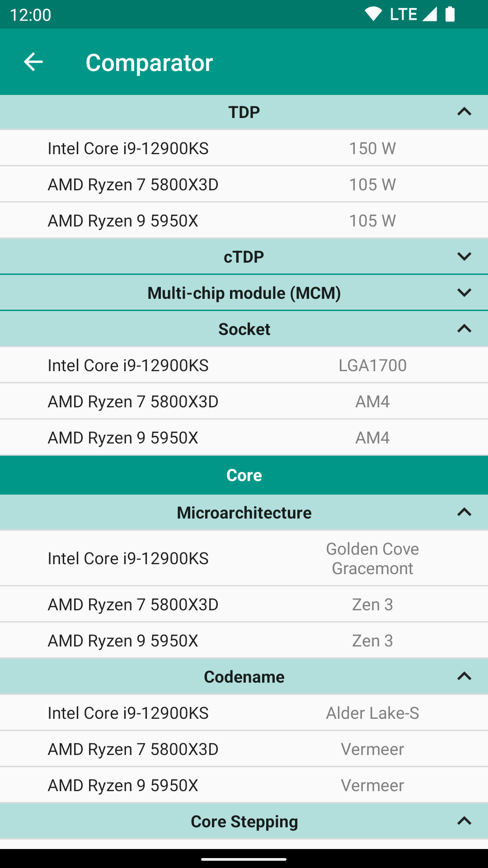Select AMD Ryzen 9 5950X in Socket section
The image size is (488, 868).
point(123,438)
